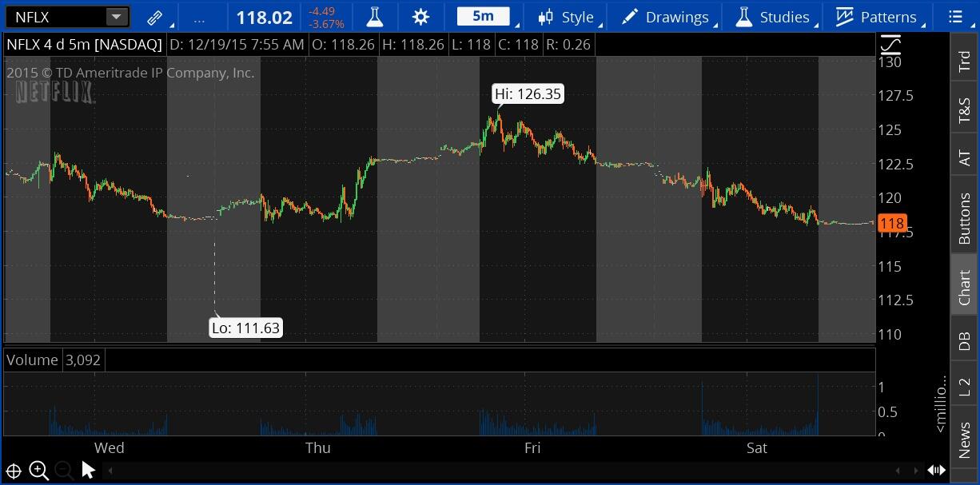Open the 5m timeframe dropdown
This screenshot has width=980, height=485.
[x=483, y=17]
